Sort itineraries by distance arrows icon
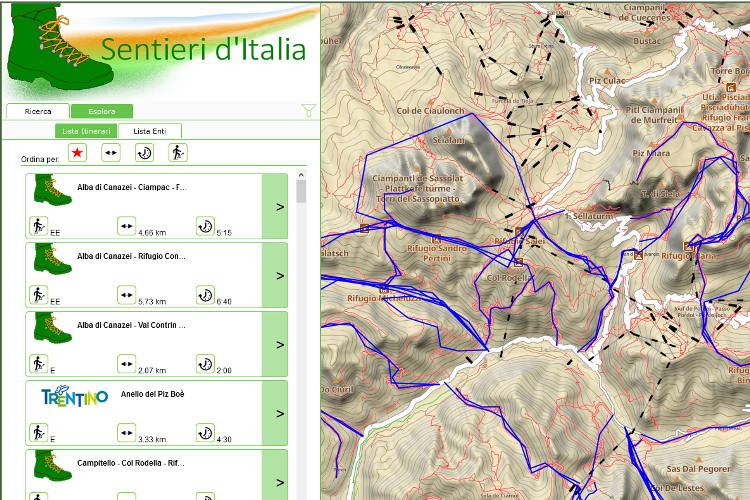The image size is (750, 500). click(110, 153)
